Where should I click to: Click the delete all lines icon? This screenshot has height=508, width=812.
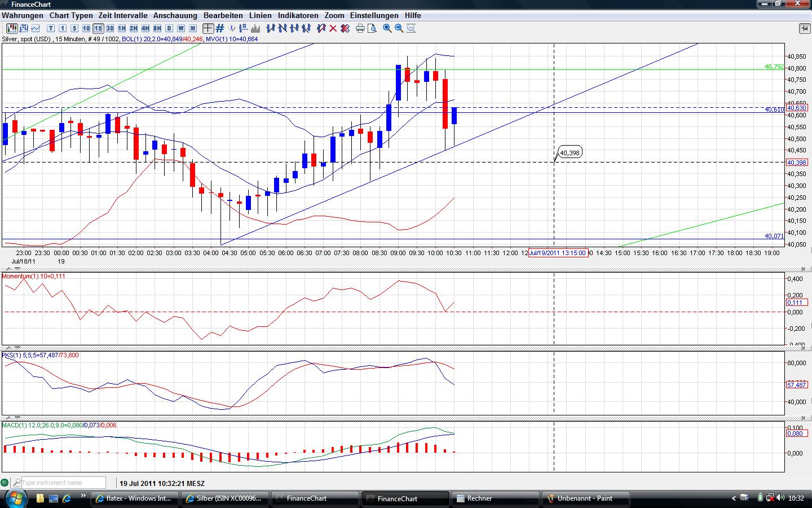(x=345, y=28)
